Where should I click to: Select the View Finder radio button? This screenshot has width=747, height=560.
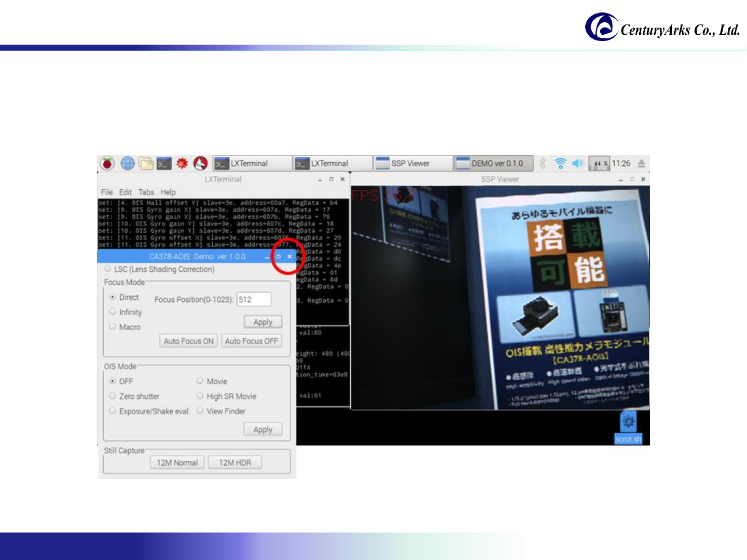coord(200,411)
